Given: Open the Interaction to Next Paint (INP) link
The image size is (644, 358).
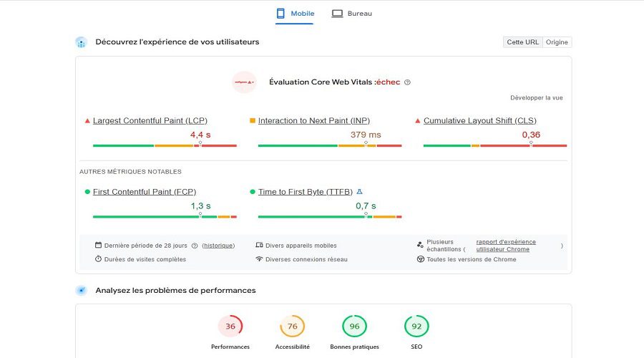Looking at the screenshot, I should click(x=314, y=121).
